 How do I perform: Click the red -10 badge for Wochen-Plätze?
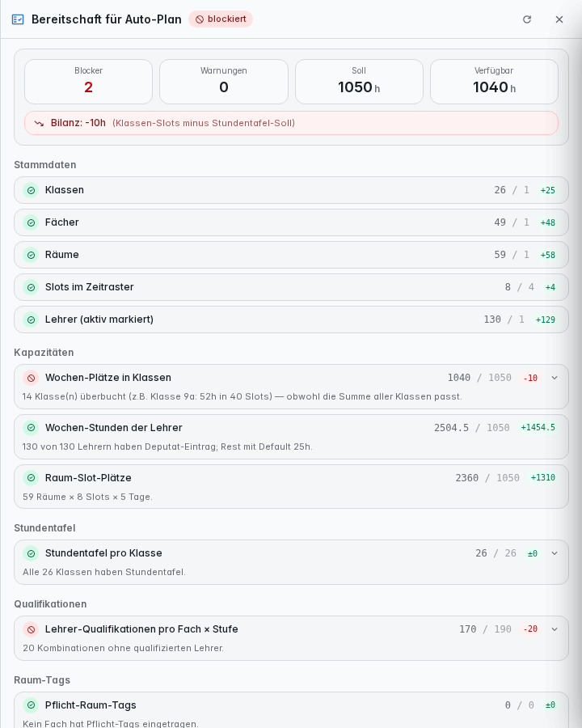click(x=530, y=378)
